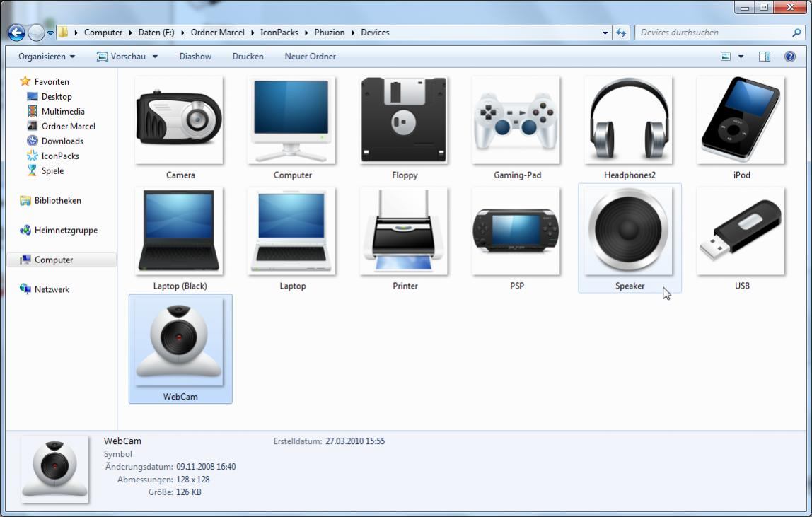The width and height of the screenshot is (812, 517).
Task: Expand the arrow after Computer in breadcrumb
Action: [130, 33]
